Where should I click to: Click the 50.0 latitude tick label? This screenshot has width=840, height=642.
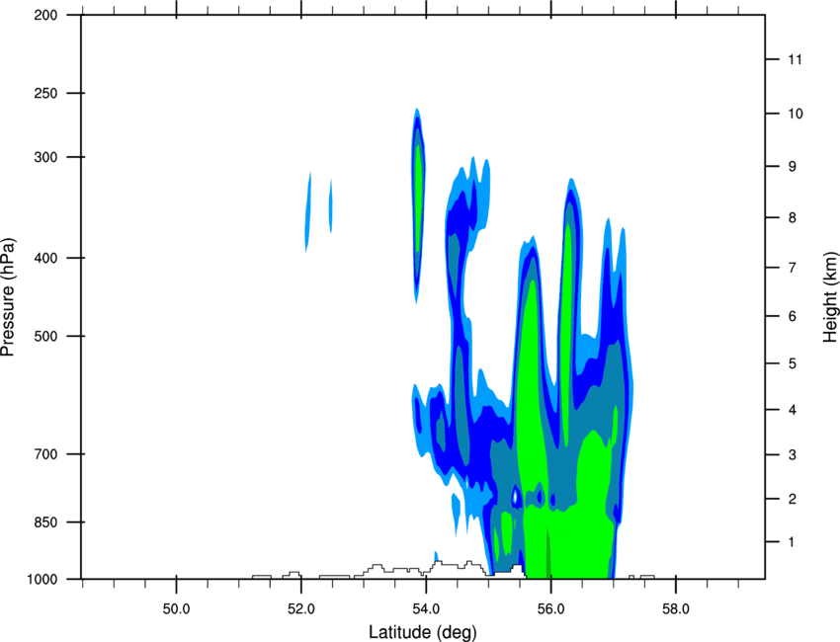[x=176, y=606]
